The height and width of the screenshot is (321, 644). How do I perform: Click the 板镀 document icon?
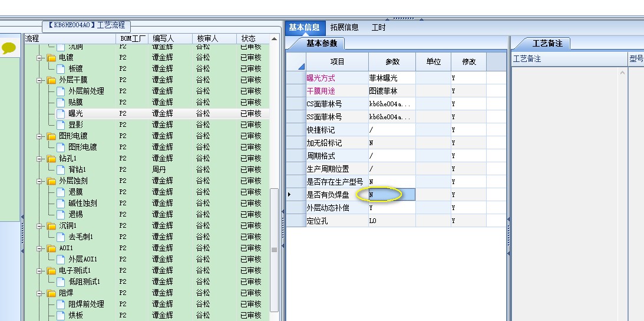point(61,68)
